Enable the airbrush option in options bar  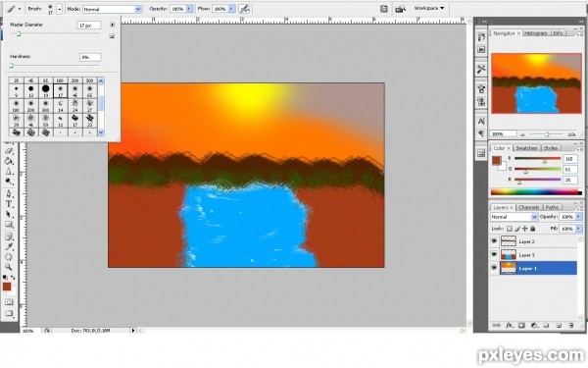pos(244,9)
